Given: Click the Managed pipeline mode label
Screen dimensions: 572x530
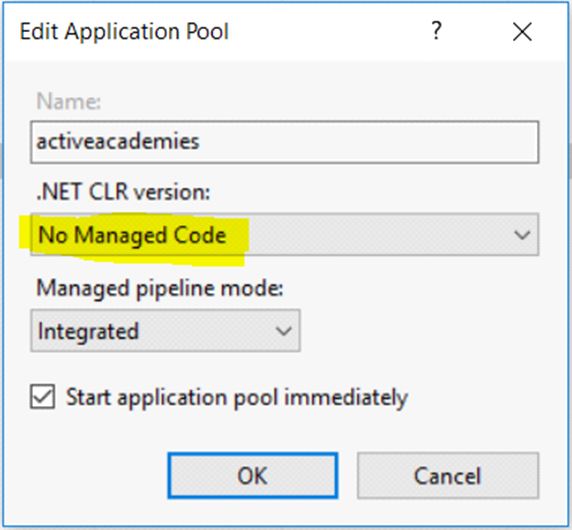Looking at the screenshot, I should click(x=160, y=289).
